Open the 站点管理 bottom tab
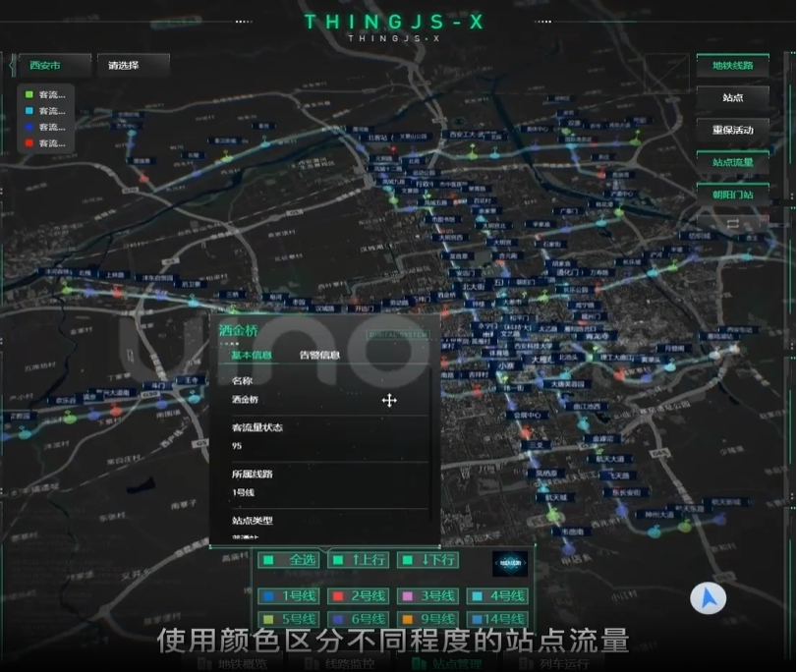 447,664
